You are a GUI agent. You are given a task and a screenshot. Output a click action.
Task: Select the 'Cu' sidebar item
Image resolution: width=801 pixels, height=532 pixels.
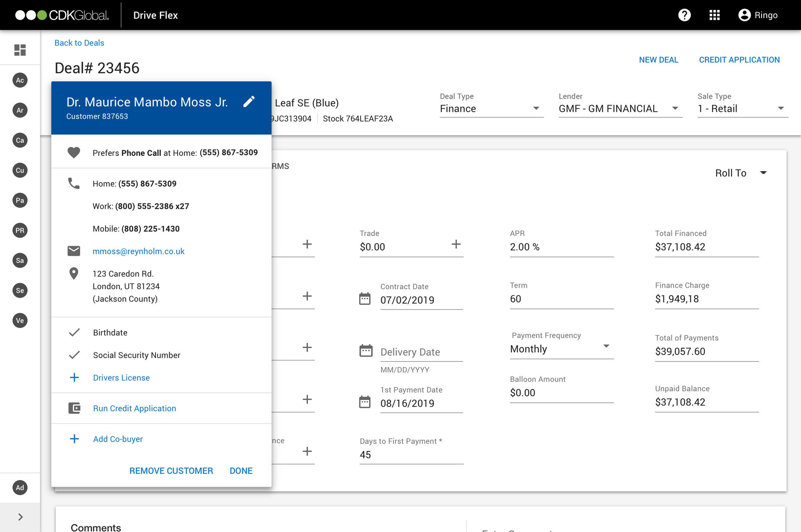coord(20,170)
